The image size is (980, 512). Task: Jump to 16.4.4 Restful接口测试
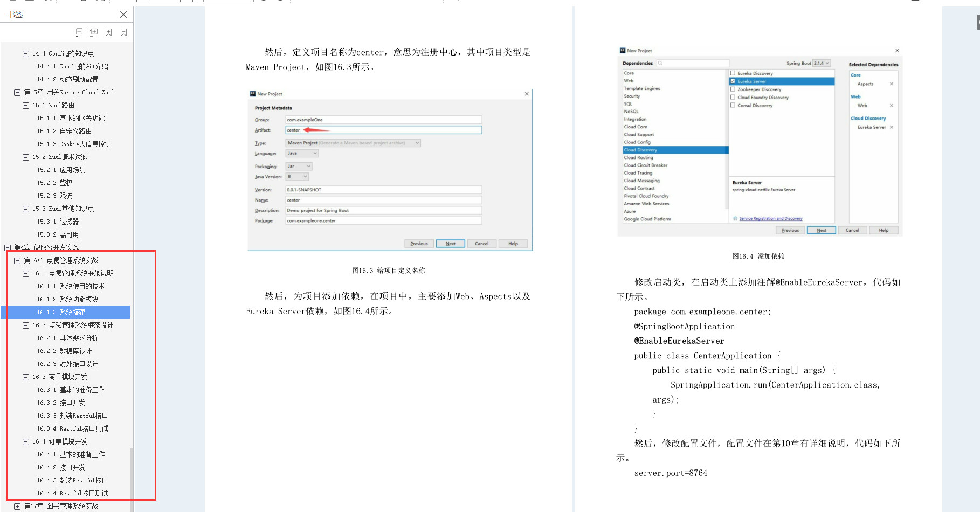coord(72,493)
